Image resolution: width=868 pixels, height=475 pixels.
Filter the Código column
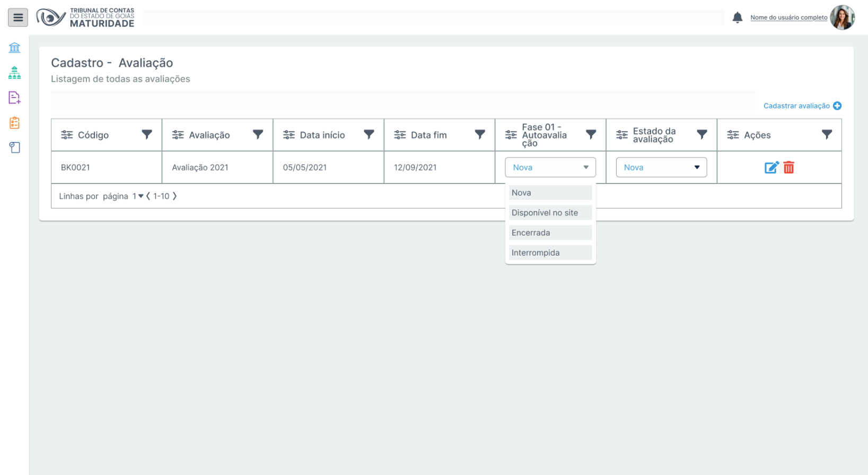coord(147,135)
